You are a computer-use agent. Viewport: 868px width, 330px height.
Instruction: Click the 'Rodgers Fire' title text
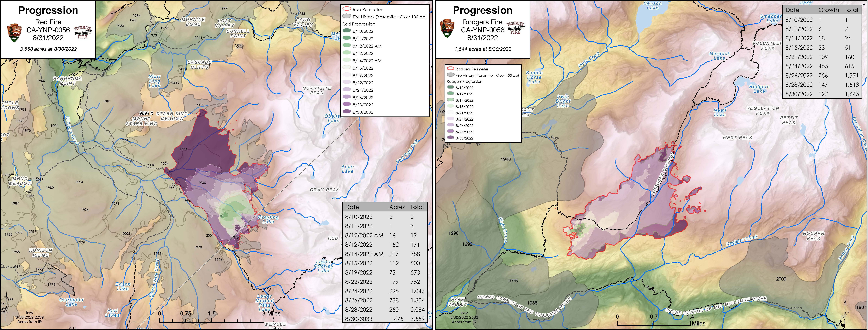[x=483, y=22]
